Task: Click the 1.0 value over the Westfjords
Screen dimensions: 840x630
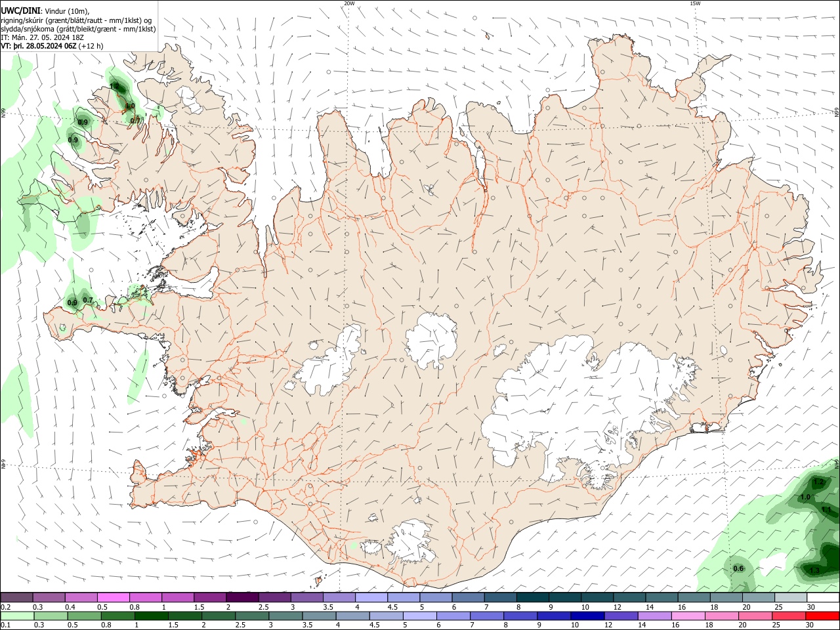Action: pos(130,106)
